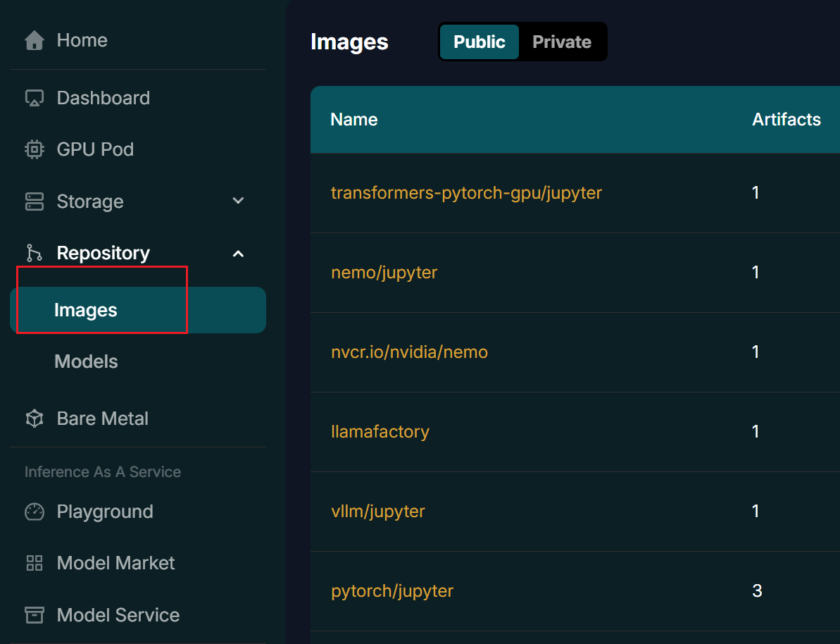Click the Model Market grid icon
This screenshot has width=840, height=644.
34,563
